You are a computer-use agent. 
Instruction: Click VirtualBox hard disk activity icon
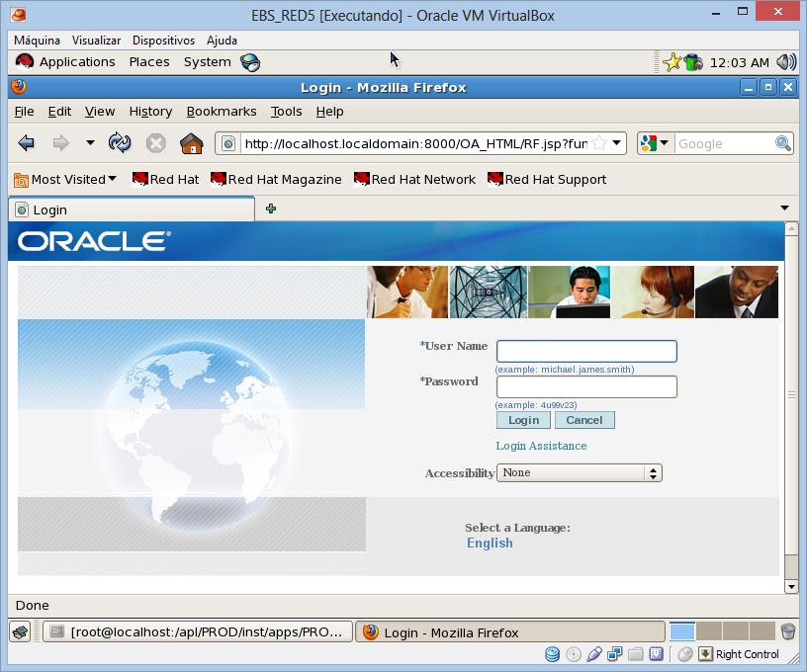point(552,654)
